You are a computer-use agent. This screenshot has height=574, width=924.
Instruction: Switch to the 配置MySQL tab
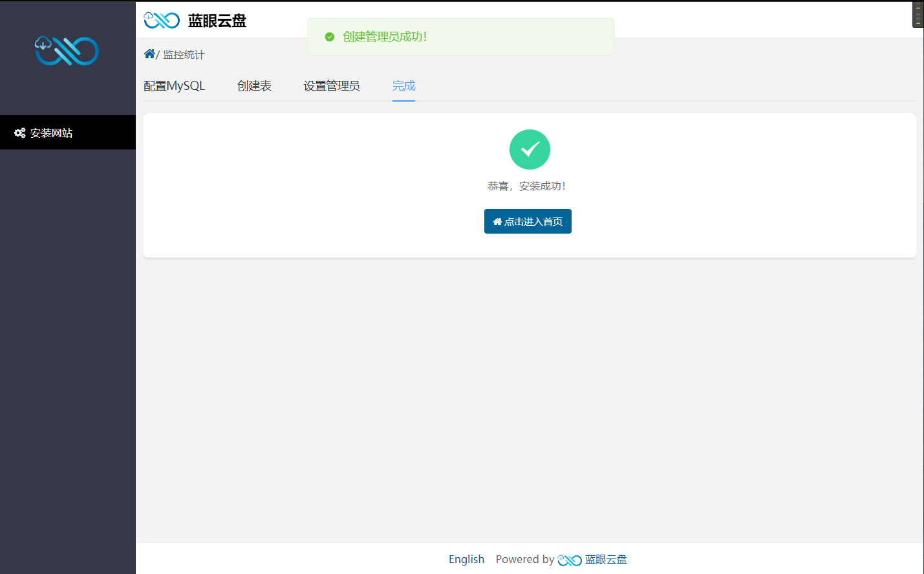point(175,85)
